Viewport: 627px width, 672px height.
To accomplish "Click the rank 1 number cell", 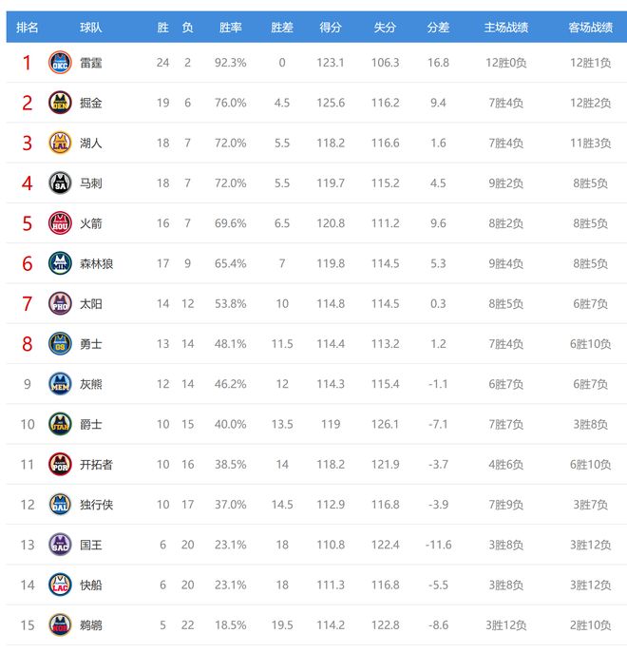I will (x=28, y=63).
